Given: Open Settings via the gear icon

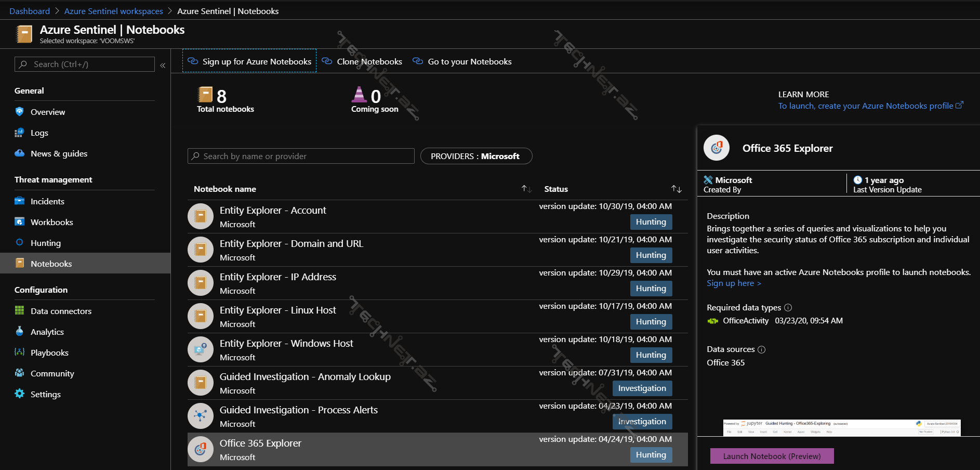Looking at the screenshot, I should click(20, 394).
